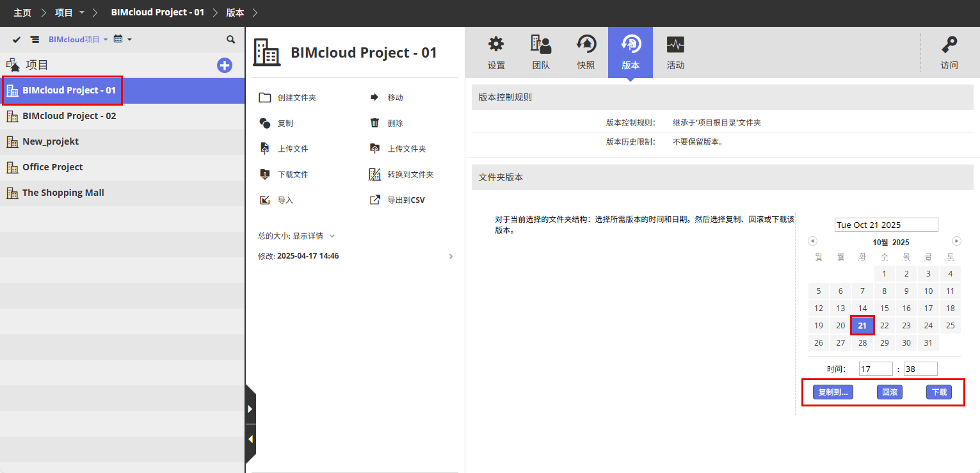Click 版本 in the breadcrumb
The width and height of the screenshot is (980, 473).
pyautogui.click(x=235, y=13)
